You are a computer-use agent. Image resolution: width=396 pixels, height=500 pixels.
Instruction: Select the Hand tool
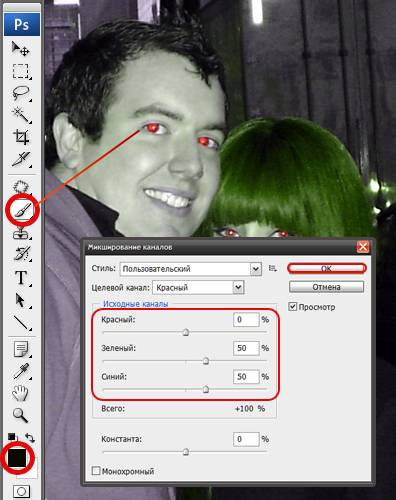(21, 393)
